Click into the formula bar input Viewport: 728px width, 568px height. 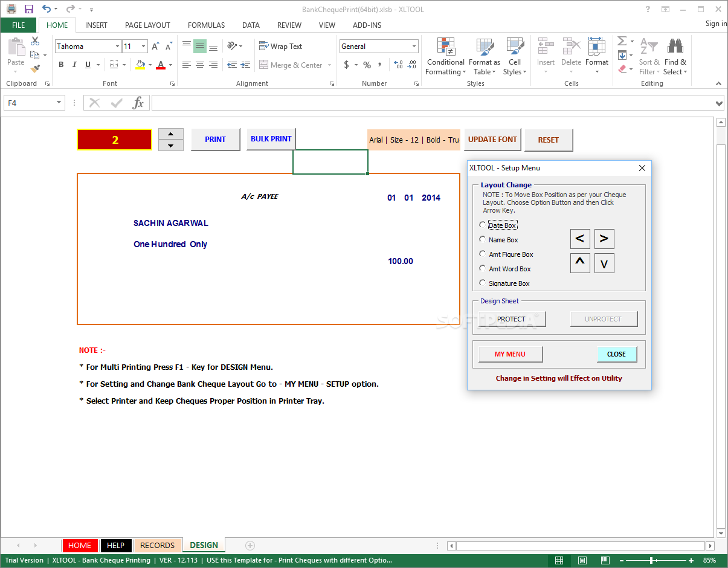pos(432,103)
